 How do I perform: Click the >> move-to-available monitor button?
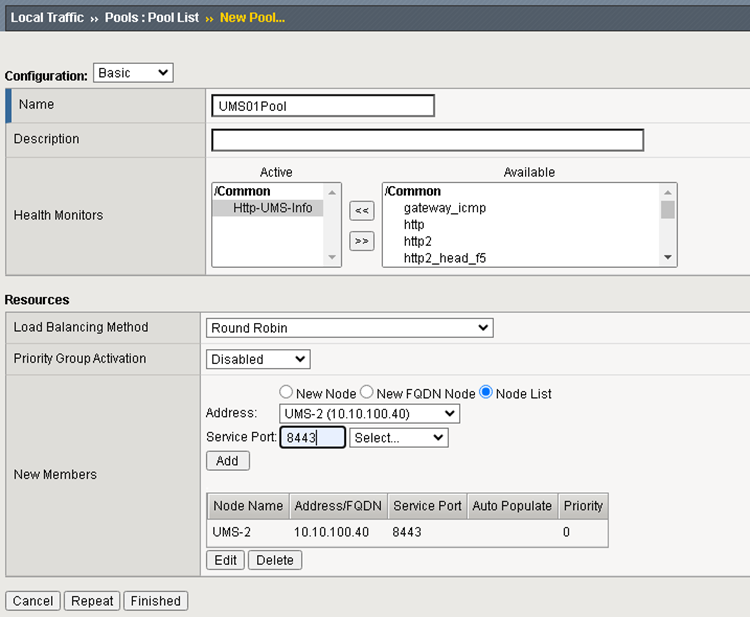click(x=361, y=241)
